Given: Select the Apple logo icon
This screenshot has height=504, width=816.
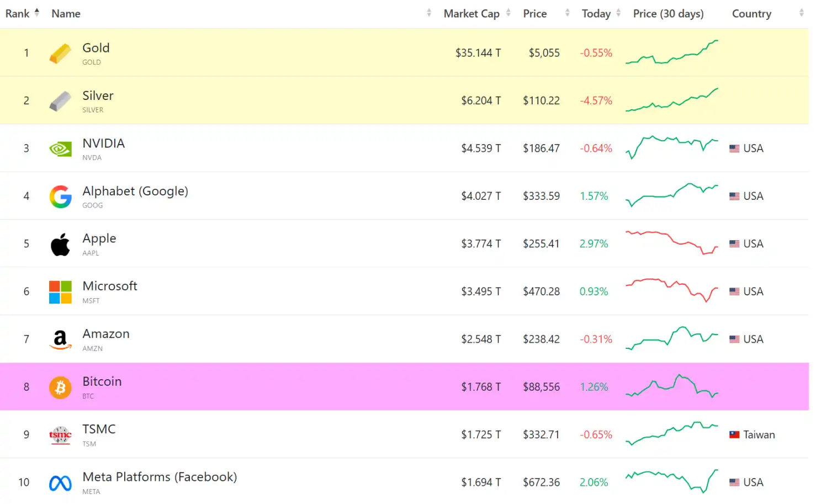Looking at the screenshot, I should coord(60,245).
